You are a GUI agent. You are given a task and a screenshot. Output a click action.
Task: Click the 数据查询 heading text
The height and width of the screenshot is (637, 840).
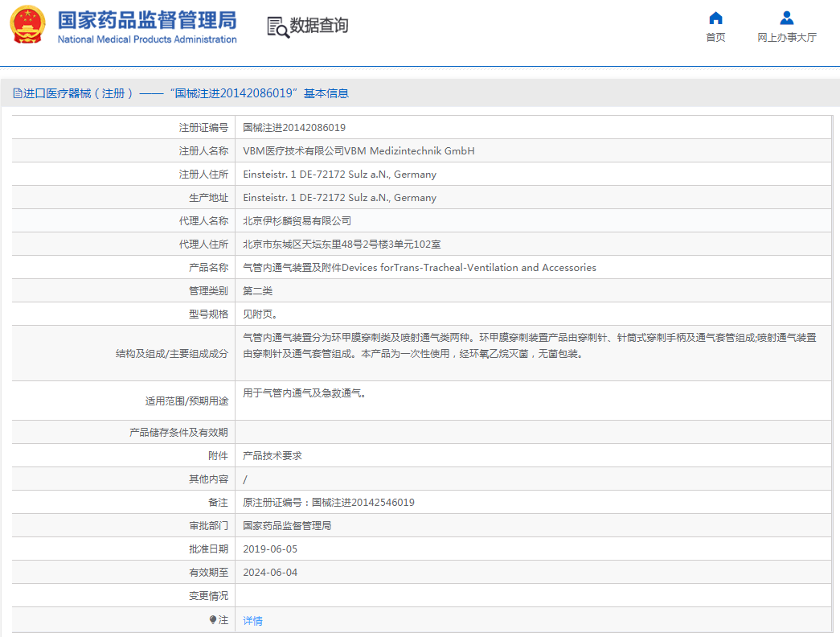(x=319, y=25)
